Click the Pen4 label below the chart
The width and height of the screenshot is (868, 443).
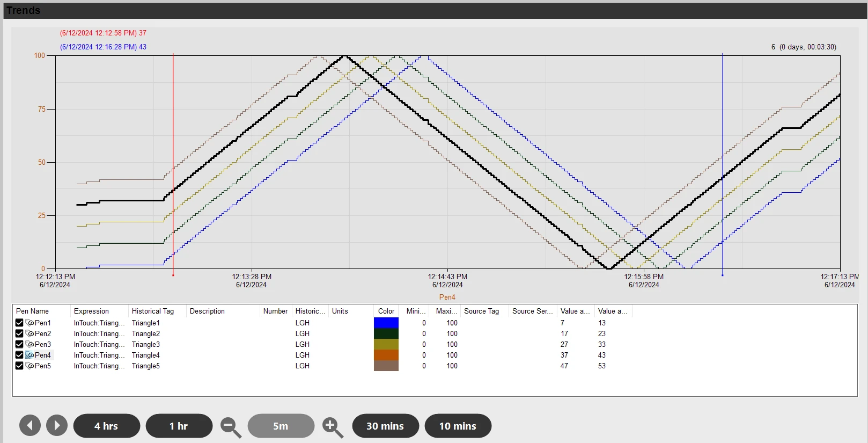(x=447, y=297)
